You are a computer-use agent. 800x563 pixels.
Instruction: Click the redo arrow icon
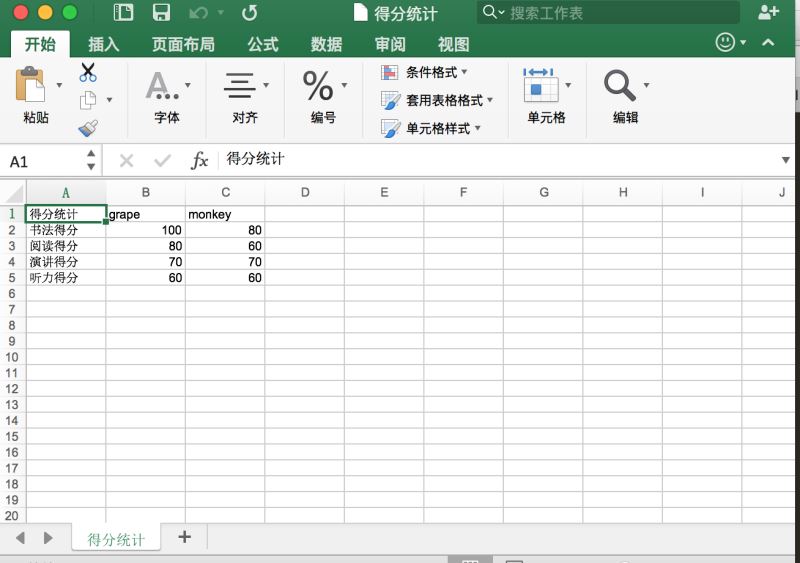[x=249, y=13]
